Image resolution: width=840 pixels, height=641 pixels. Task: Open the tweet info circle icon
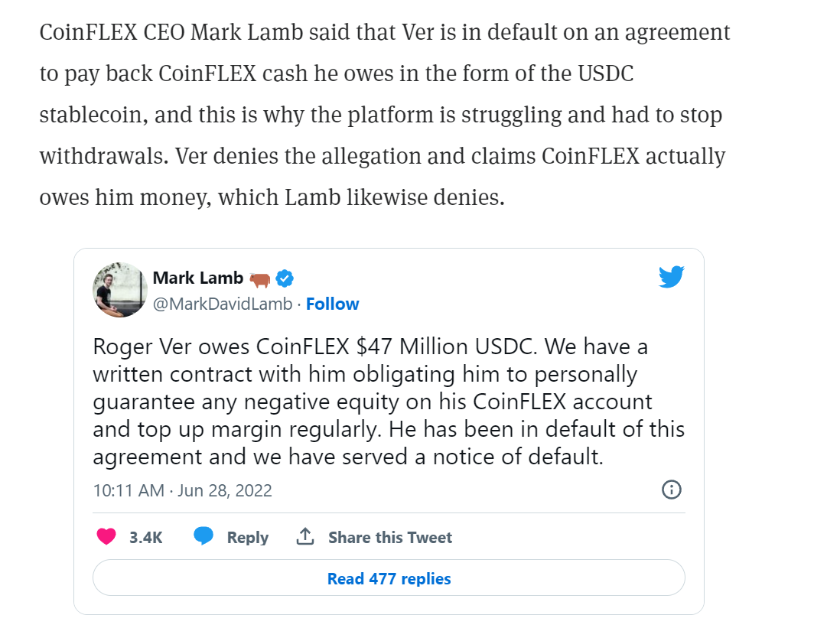(671, 490)
